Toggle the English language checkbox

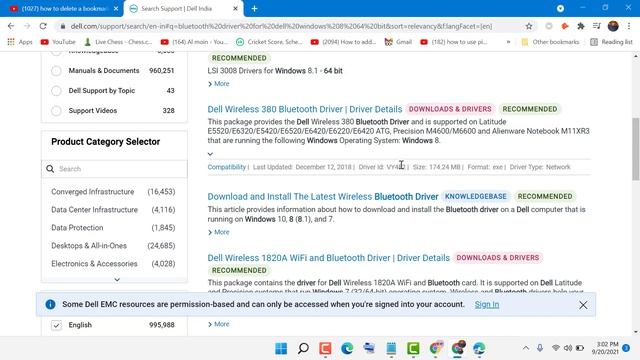pos(56,325)
